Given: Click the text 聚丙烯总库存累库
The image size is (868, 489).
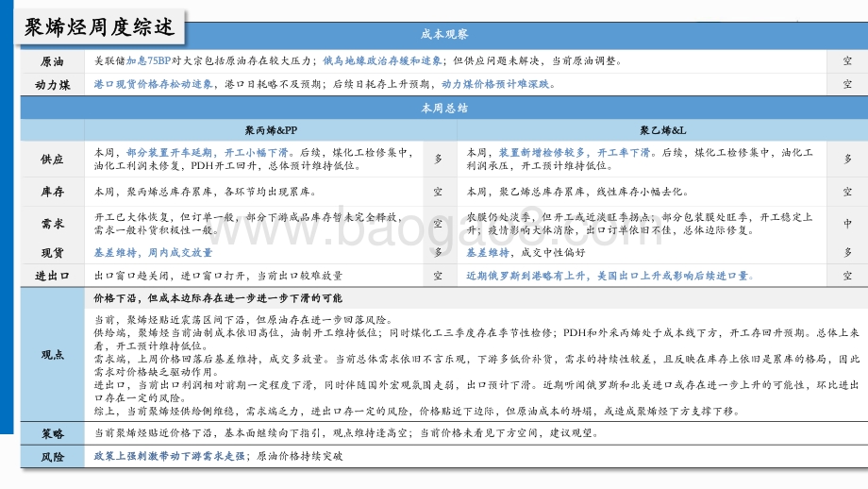Looking at the screenshot, I should click(170, 193).
